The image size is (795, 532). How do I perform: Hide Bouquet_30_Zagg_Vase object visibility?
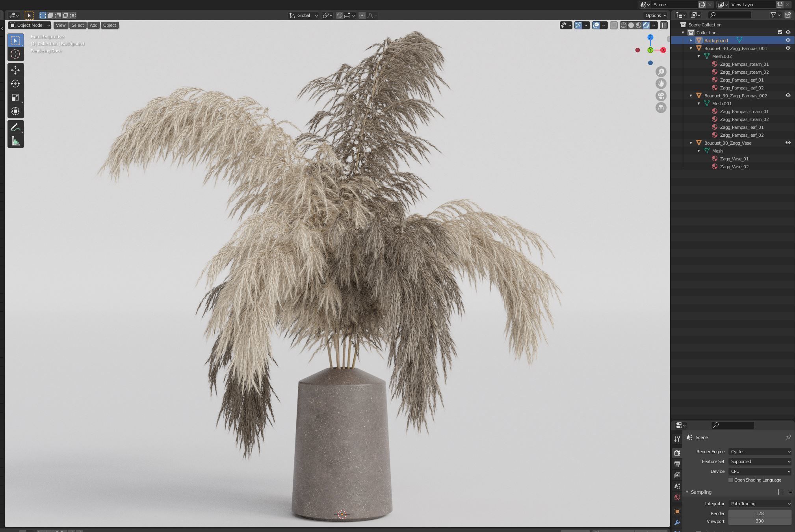tap(788, 143)
